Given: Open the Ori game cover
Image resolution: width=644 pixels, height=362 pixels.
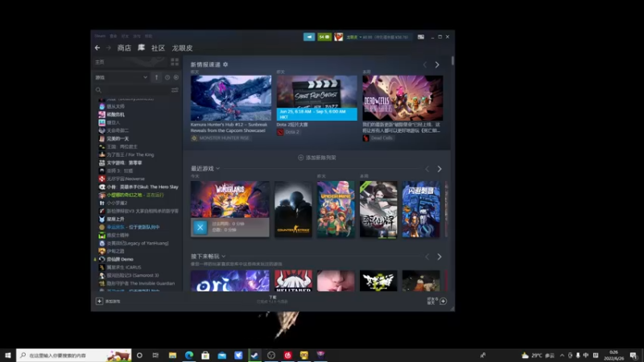Looking at the screenshot, I should [230, 281].
